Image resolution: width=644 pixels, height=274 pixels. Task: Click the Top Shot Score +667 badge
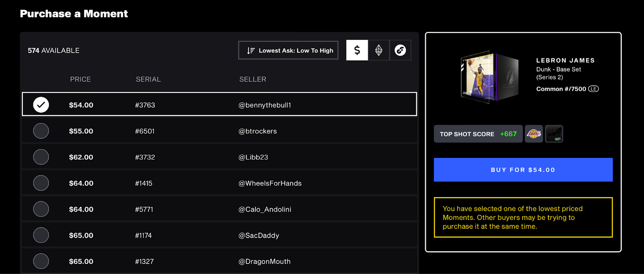(478, 134)
